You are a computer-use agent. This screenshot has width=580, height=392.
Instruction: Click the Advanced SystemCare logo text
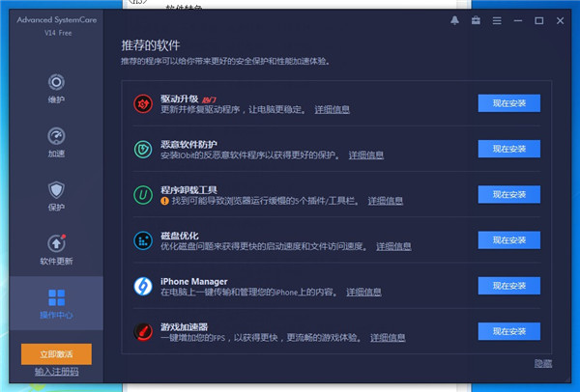(57, 20)
